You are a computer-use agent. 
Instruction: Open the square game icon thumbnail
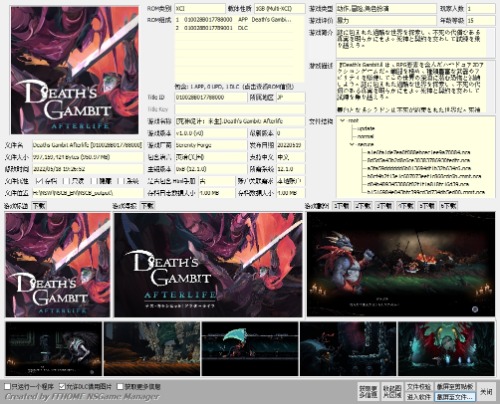pos(58,265)
